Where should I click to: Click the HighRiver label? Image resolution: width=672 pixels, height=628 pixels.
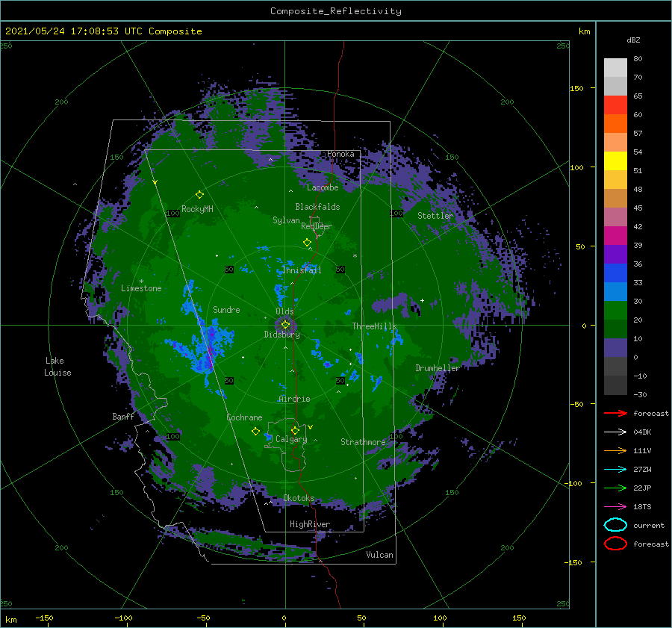tap(309, 524)
